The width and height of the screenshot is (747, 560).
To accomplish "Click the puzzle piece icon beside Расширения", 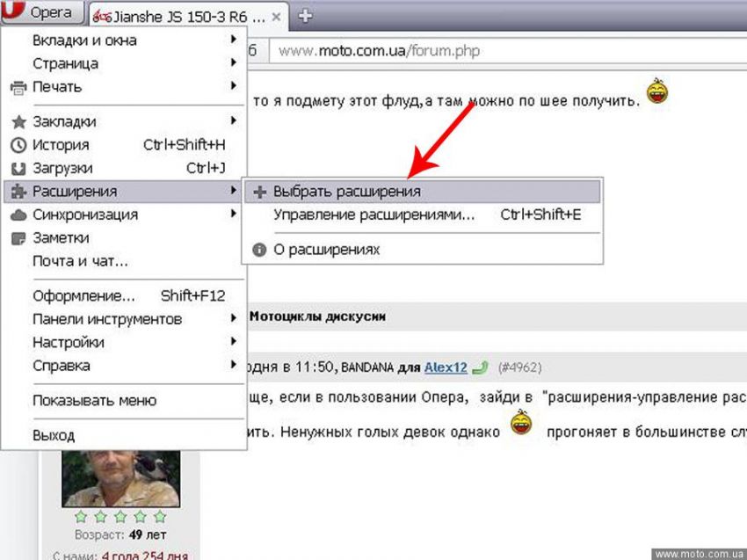I will [x=18, y=192].
